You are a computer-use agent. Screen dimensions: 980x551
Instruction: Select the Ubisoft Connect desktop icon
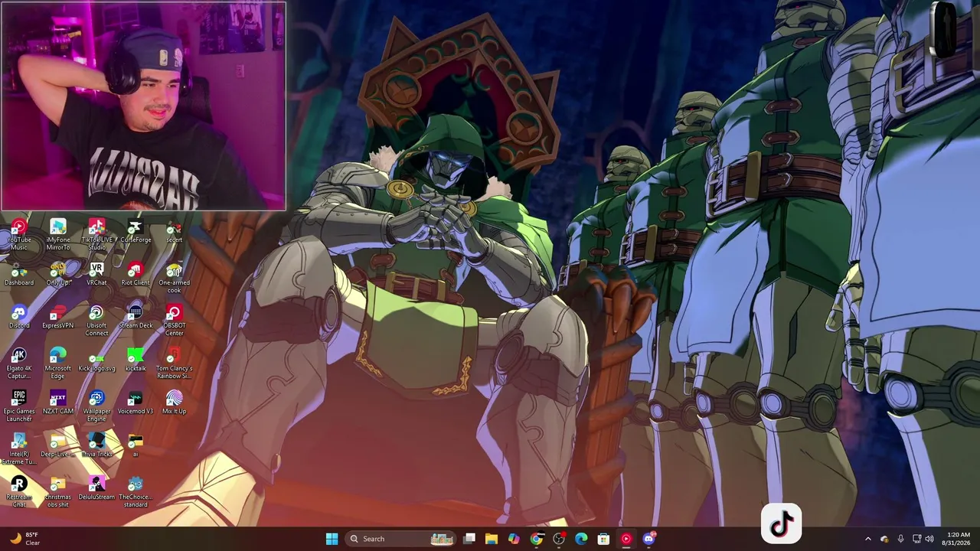tap(96, 321)
